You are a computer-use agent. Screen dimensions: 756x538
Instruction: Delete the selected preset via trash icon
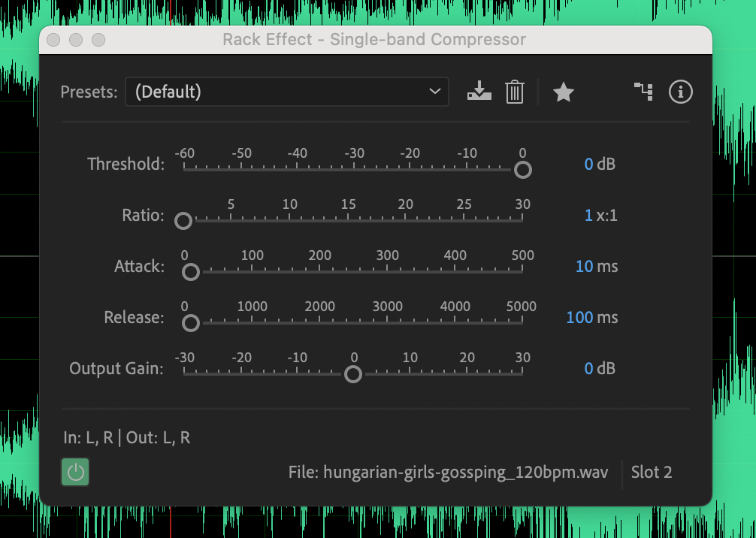(x=514, y=92)
